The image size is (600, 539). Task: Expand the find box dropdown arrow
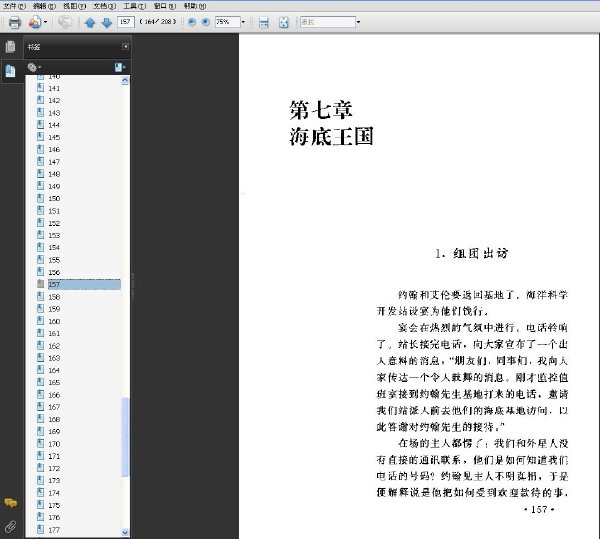(x=358, y=22)
